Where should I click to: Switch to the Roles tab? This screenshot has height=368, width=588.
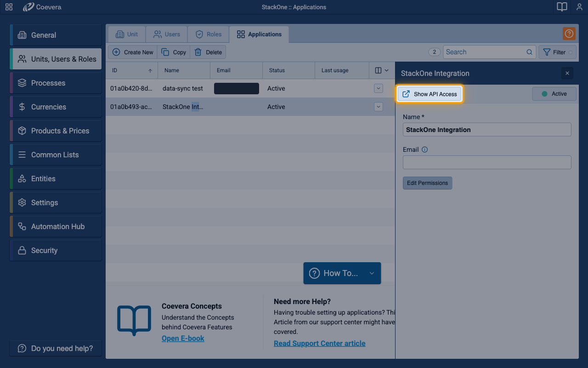pos(208,34)
